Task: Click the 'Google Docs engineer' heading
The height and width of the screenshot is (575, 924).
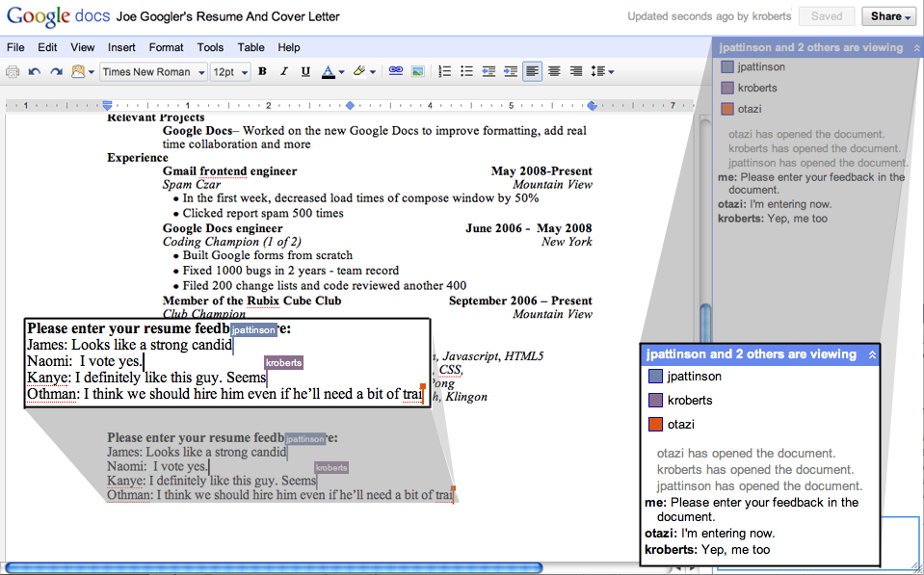Action: (223, 228)
